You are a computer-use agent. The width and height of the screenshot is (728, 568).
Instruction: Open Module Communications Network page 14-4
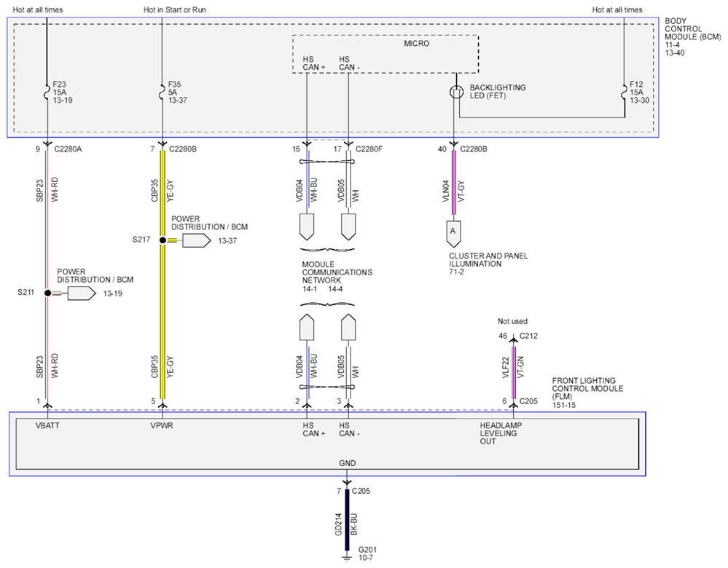click(x=336, y=289)
